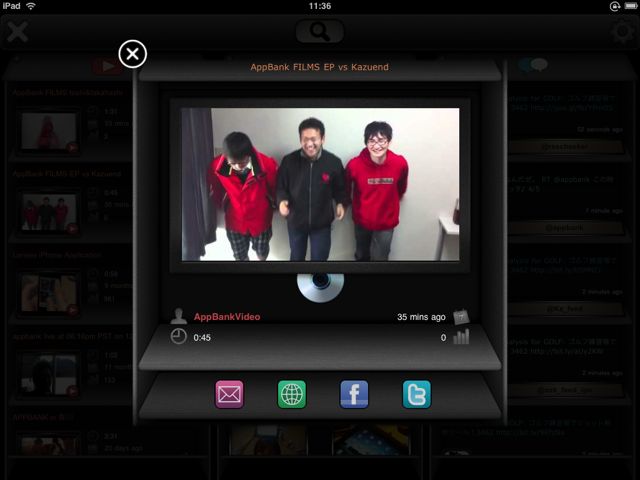Open the first background video thumbnail with a person in red

49,131
